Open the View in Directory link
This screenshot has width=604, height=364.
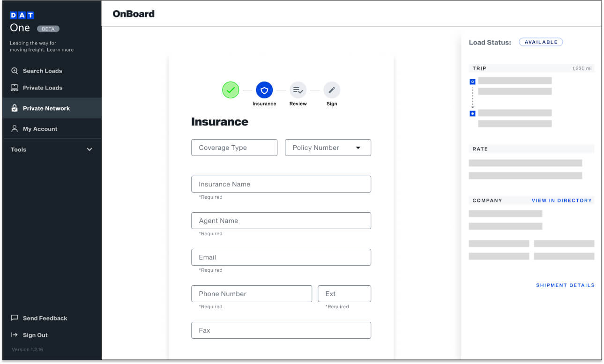tap(561, 201)
